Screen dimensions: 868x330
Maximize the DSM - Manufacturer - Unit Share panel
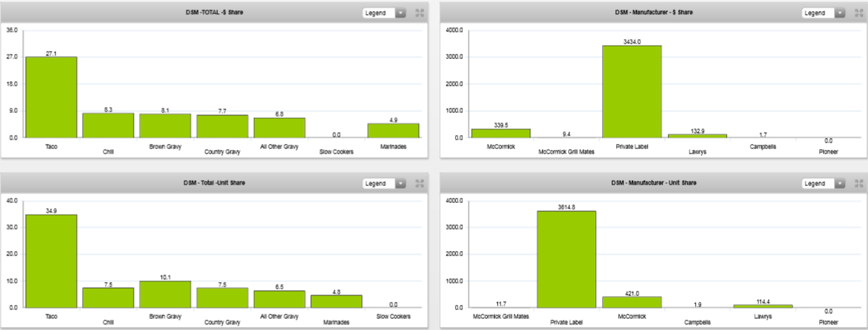tap(859, 183)
